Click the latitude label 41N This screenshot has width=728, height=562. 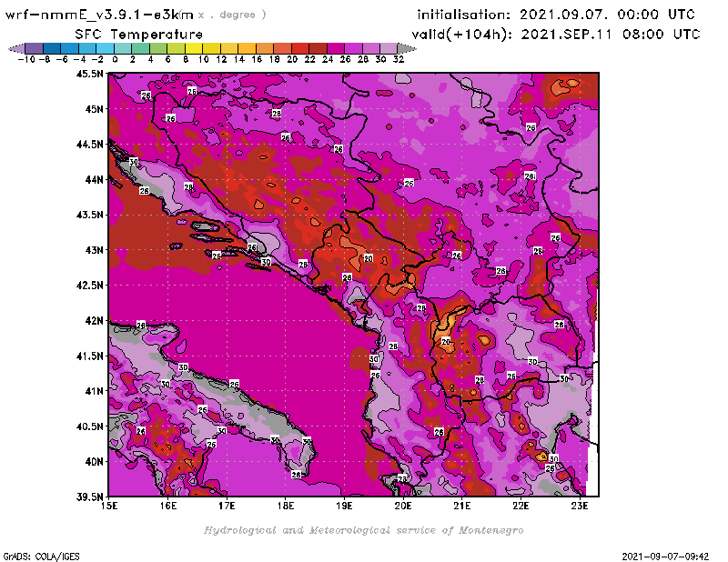click(94, 391)
